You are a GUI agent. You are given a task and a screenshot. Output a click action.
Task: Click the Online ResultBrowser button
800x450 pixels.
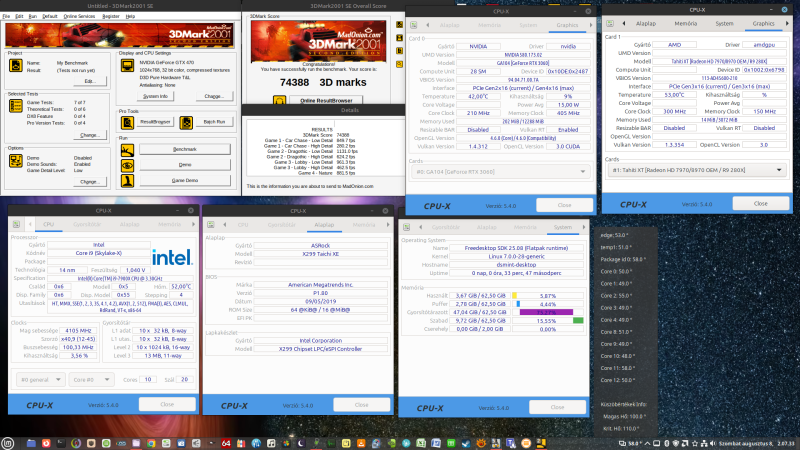pos(327,101)
